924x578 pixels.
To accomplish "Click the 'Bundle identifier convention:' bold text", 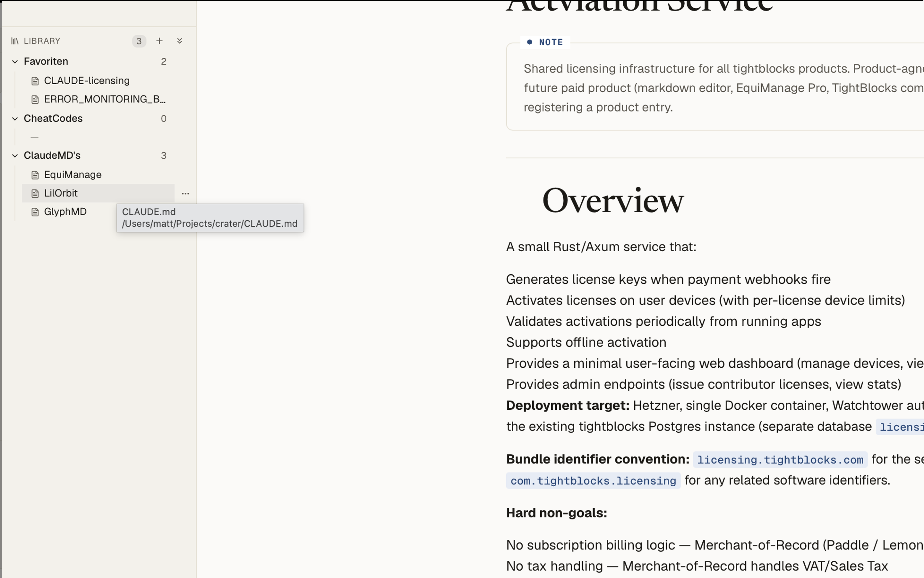I will 598,459.
